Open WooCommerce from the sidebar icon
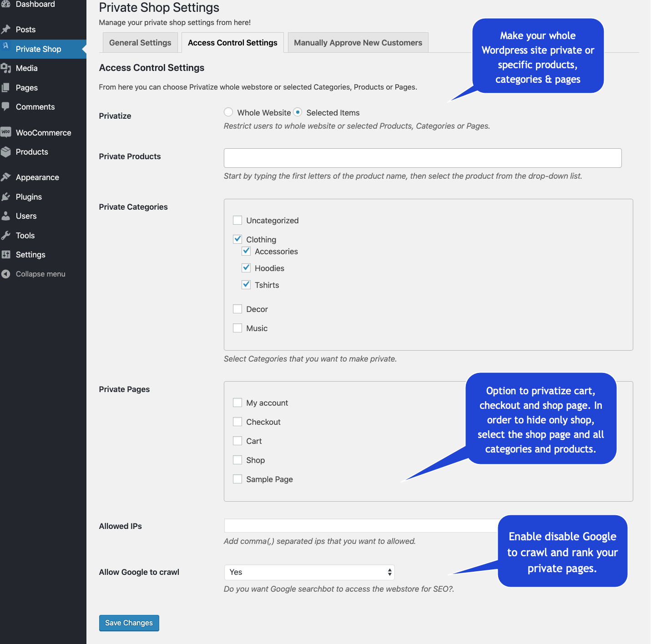The width and height of the screenshot is (651, 644). [x=7, y=132]
